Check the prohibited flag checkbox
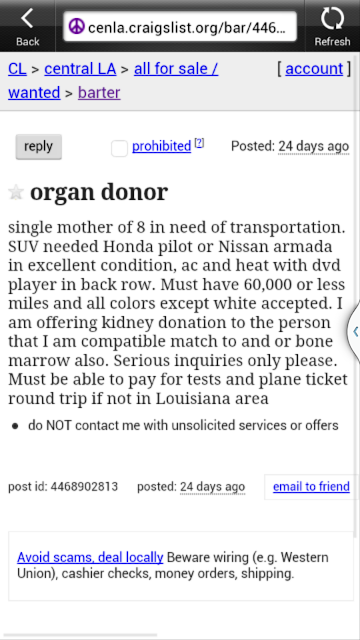Screen dimensions: 360x640 120,149
